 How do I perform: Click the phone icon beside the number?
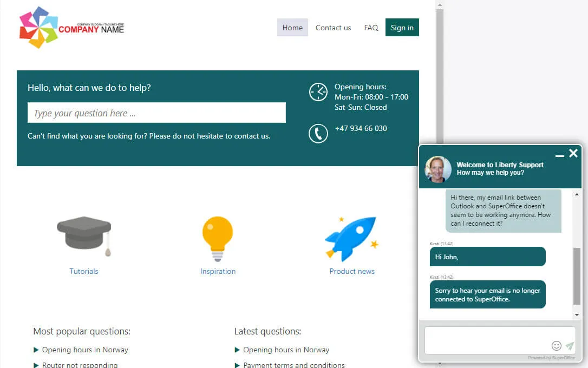(x=318, y=134)
